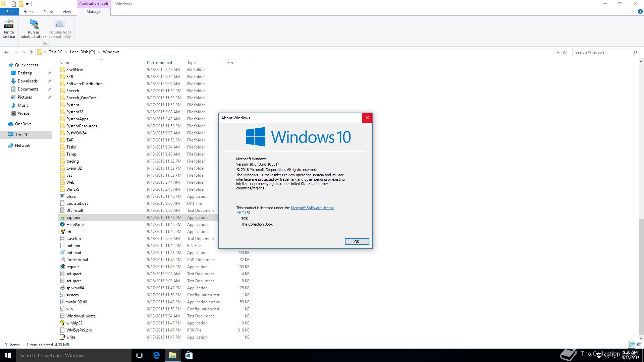This screenshot has width=644, height=362.
Task: Select the HelpPane application icon
Action: tap(62, 225)
